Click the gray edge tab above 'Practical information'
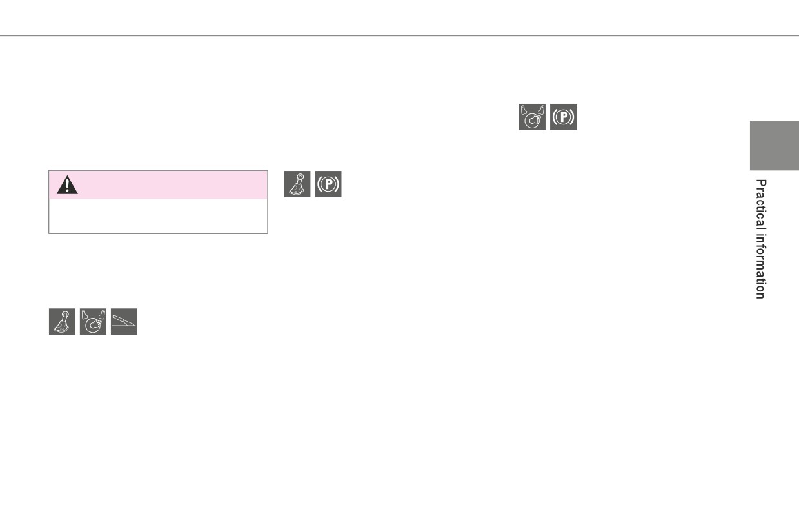Image resolution: width=799 pixels, height=532 pixels. pos(774,145)
